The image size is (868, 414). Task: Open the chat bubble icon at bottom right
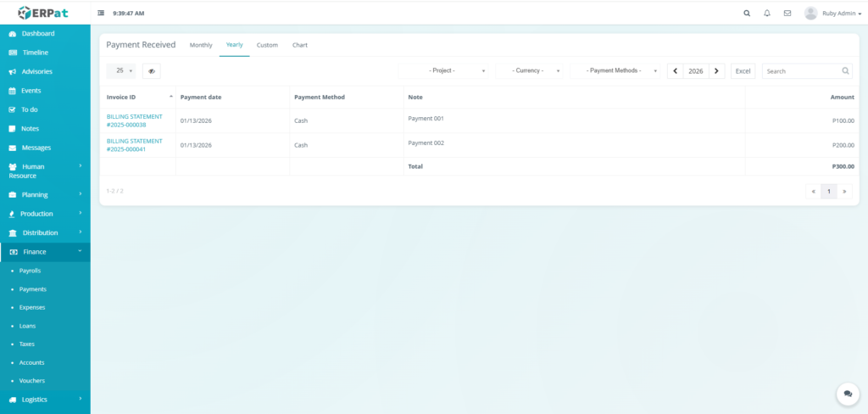pos(847,394)
